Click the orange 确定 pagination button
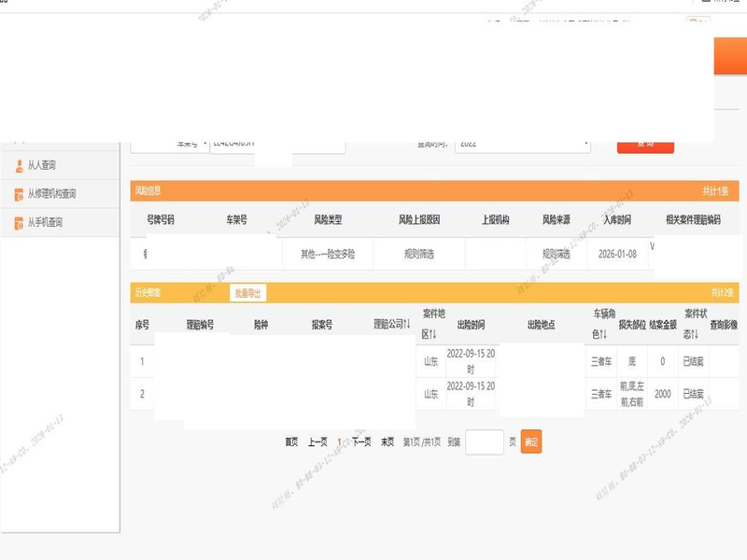 [530, 441]
